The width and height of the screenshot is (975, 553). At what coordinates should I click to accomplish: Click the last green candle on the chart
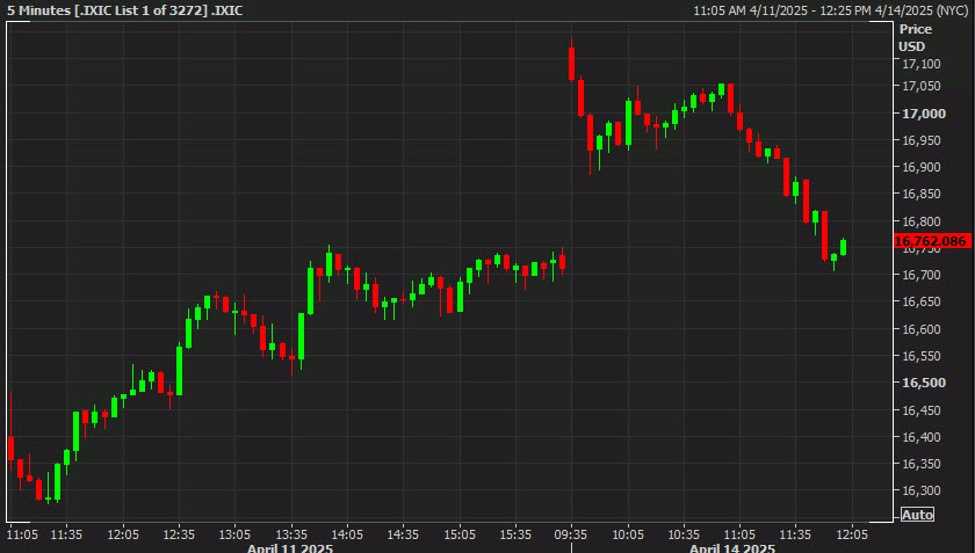click(x=844, y=247)
